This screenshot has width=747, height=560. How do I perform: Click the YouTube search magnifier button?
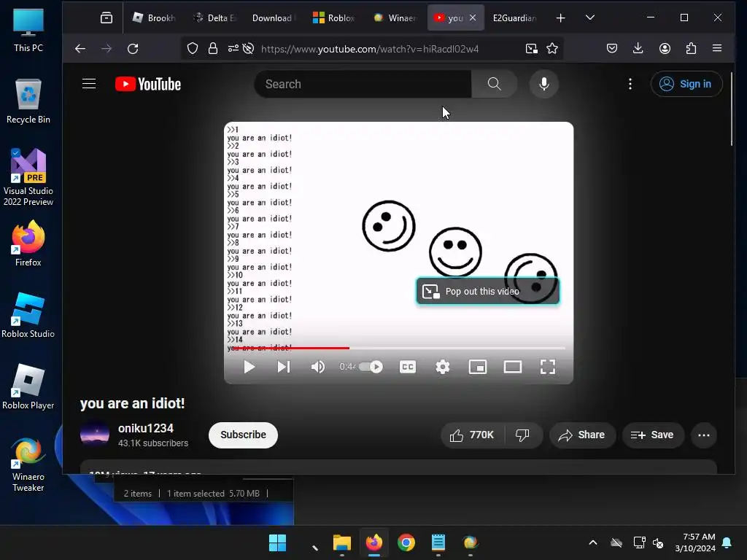point(494,85)
